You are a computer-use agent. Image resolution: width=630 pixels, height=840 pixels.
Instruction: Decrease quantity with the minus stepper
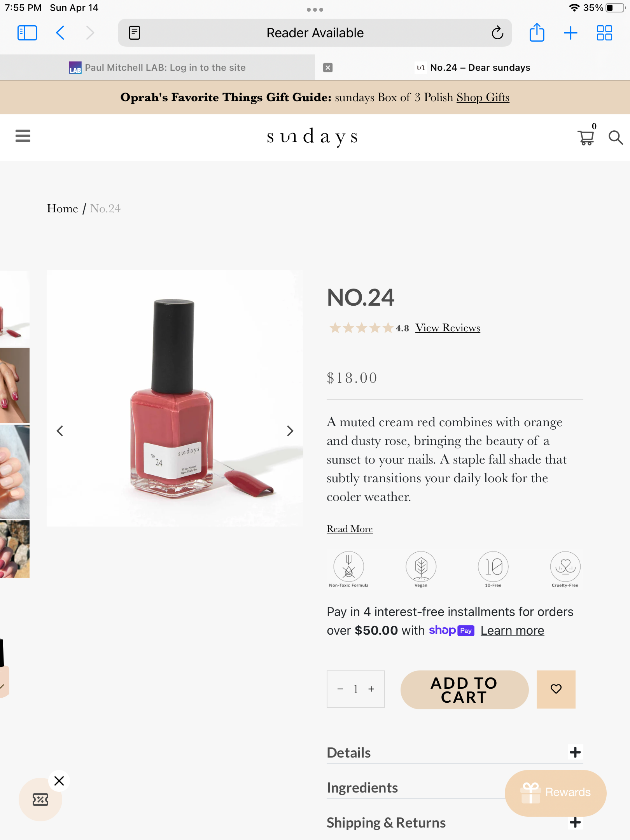340,689
